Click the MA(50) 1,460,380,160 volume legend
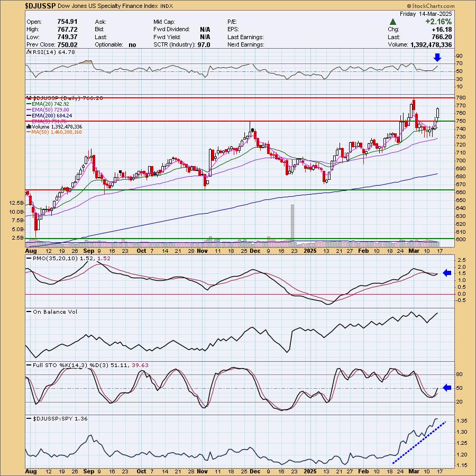This screenshot has height=476, width=476. click(x=54, y=132)
